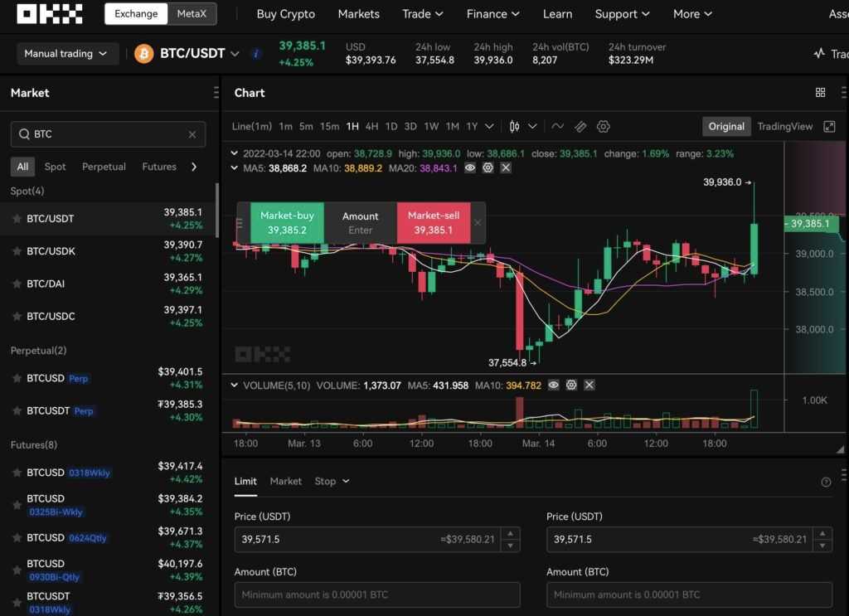Viewport: 849px width, 616px height.
Task: Click the left Amount (BTC) input field
Action: click(377, 594)
